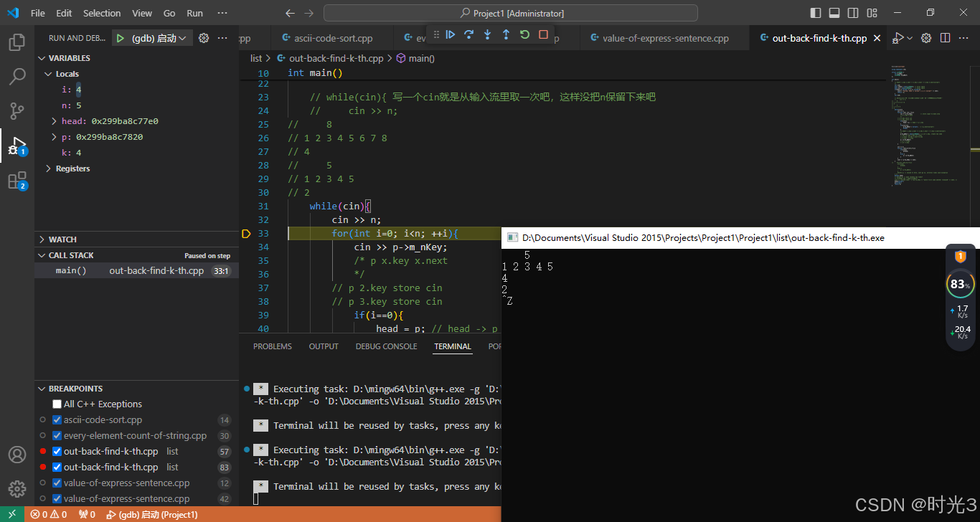Click Step Out in the debug toolbar
The width and height of the screenshot is (980, 522).
(506, 34)
